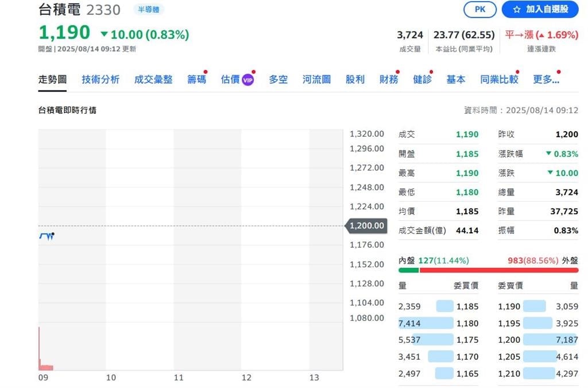Screen dimensions: 588x388
Task: Return to the 走勢圖 chart tab
Action: tap(52, 80)
